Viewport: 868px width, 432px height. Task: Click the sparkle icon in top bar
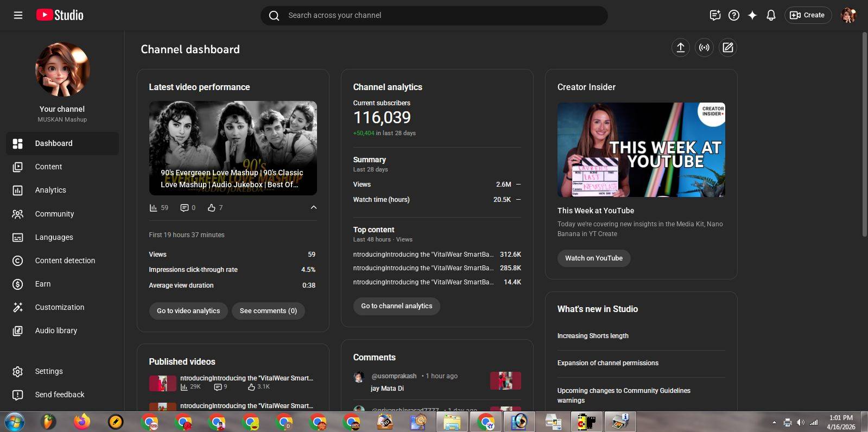[x=752, y=15]
